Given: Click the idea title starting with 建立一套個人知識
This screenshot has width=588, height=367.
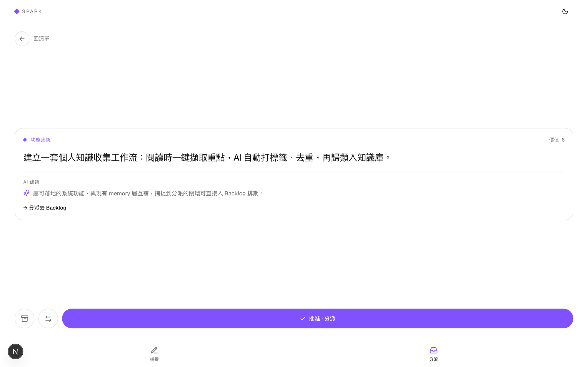Looking at the screenshot, I should point(207,158).
